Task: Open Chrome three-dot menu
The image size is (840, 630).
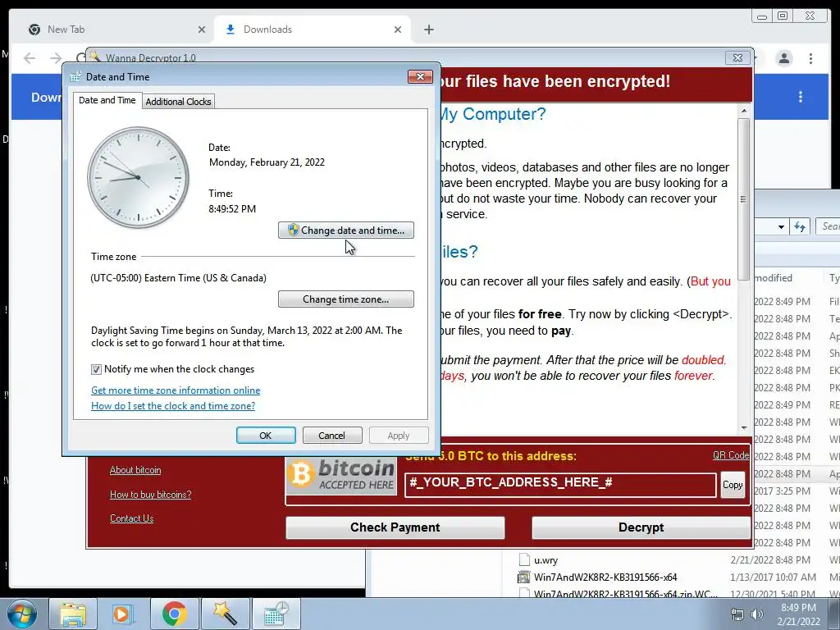Action: coord(810,58)
